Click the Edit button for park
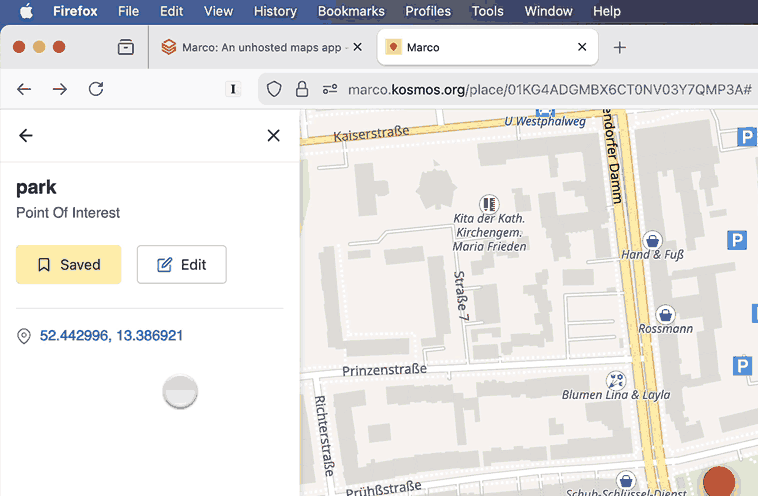The image size is (758, 496). 182,265
